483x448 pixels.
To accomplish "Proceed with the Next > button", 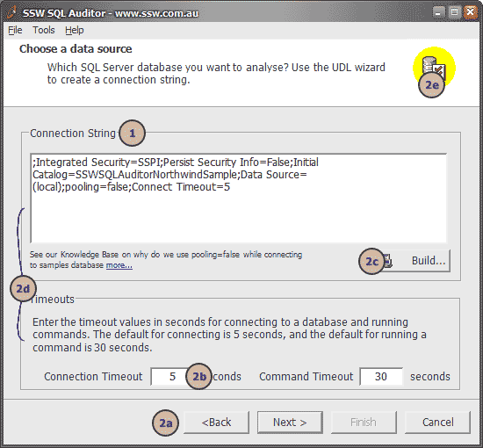I will [x=290, y=423].
